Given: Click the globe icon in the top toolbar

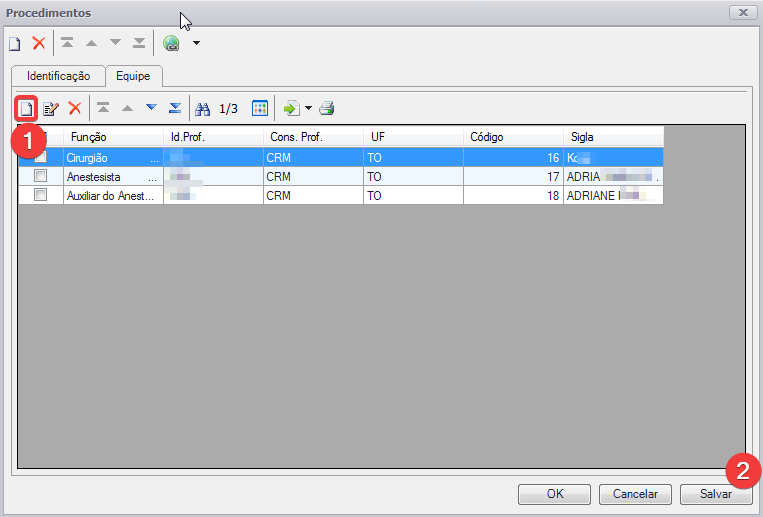Looking at the screenshot, I should [171, 43].
